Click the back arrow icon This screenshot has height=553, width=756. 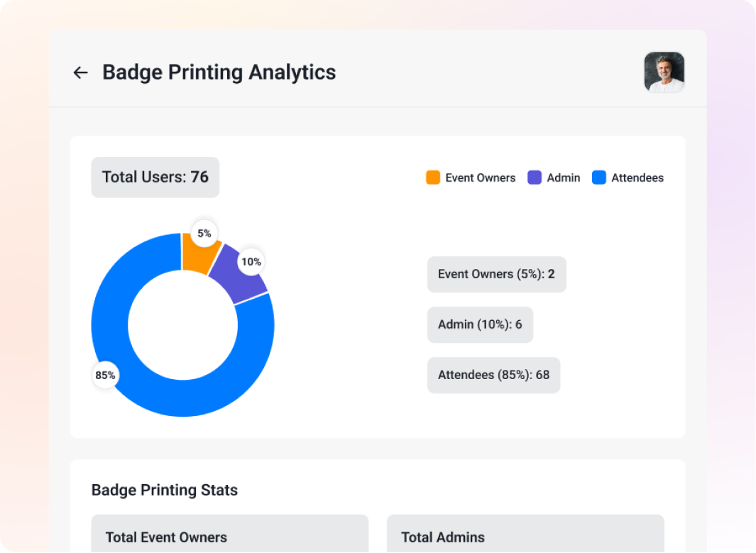click(x=80, y=73)
